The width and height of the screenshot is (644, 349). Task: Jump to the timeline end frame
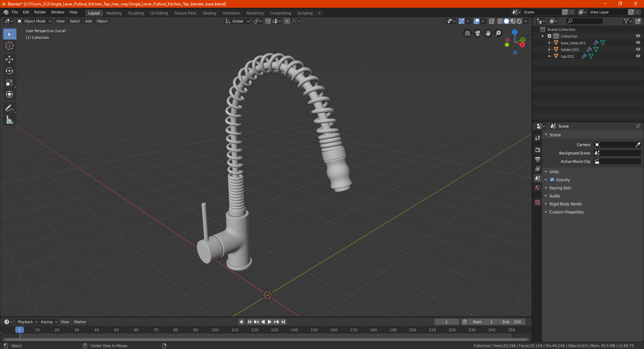(x=283, y=322)
